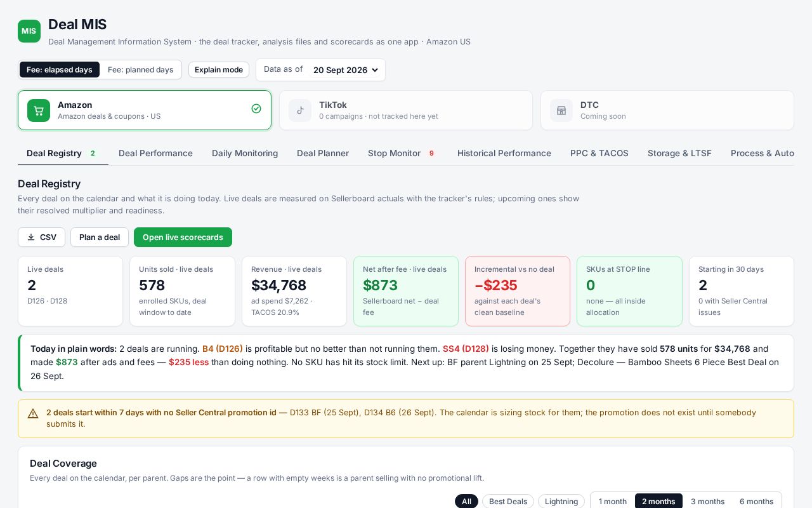This screenshot has height=508, width=812.
Task: Click the Plan a deal button
Action: [100, 237]
